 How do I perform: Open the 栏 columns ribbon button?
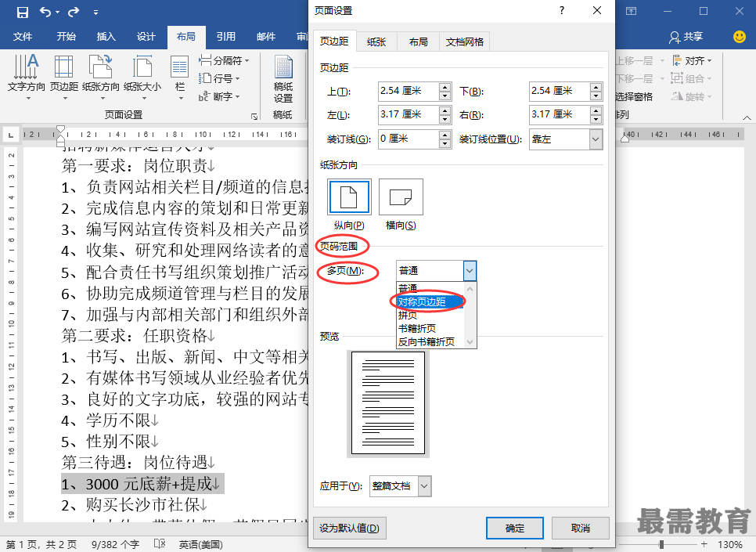tap(180, 77)
